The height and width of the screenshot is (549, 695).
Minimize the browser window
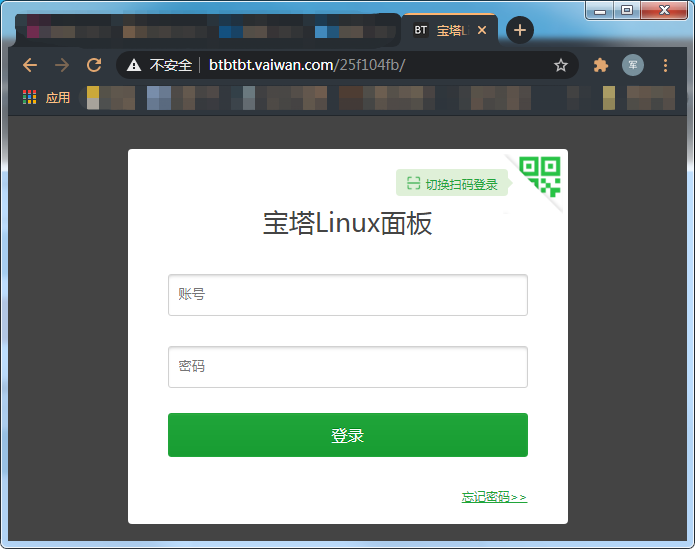tap(600, 10)
